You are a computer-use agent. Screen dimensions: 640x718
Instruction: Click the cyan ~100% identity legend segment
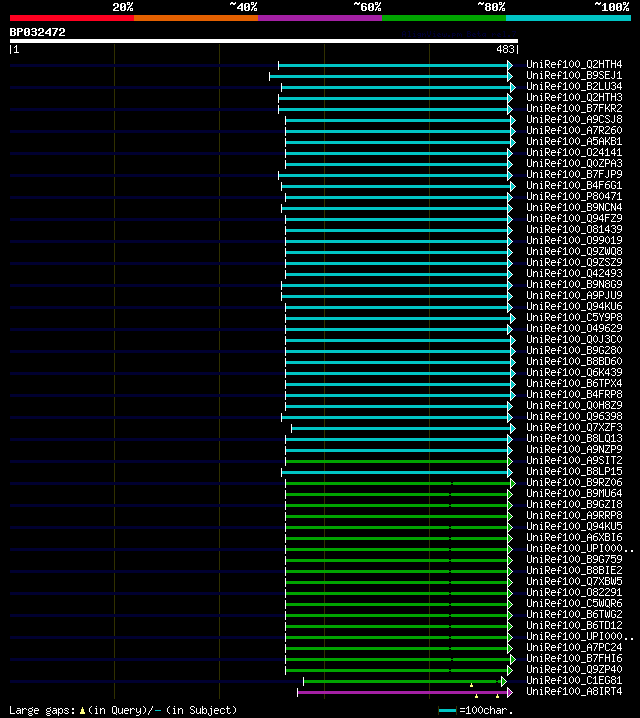[x=569, y=18]
